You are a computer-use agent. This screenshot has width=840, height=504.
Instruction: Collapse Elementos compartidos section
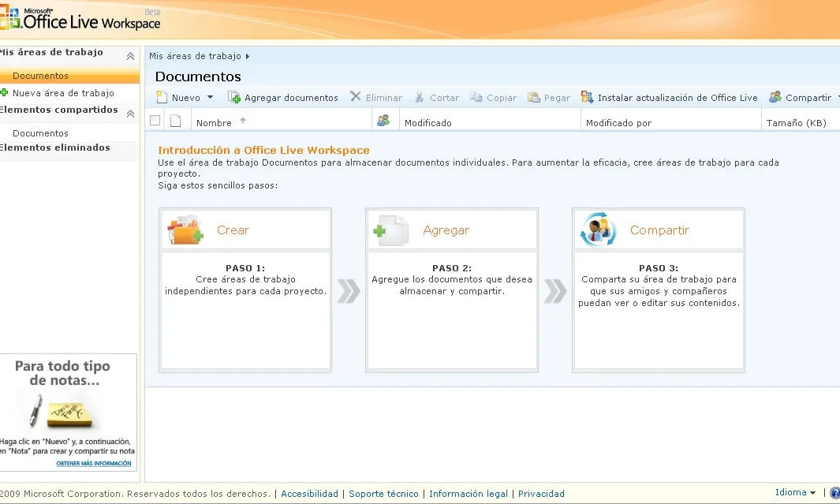click(130, 114)
